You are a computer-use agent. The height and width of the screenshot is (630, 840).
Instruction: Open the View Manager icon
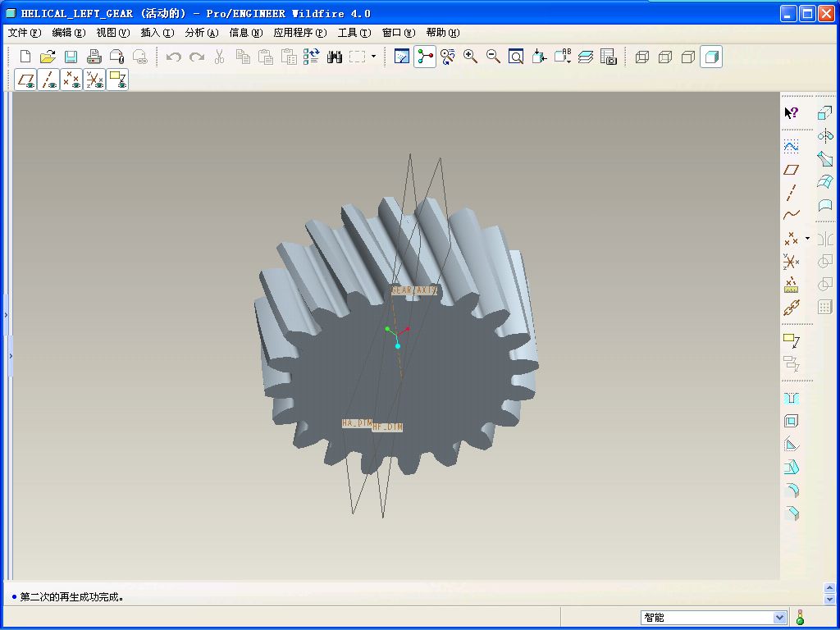coord(609,57)
